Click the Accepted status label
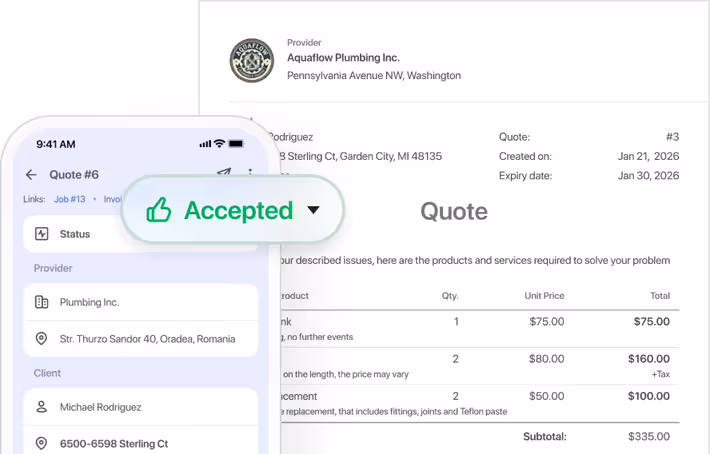 (239, 210)
